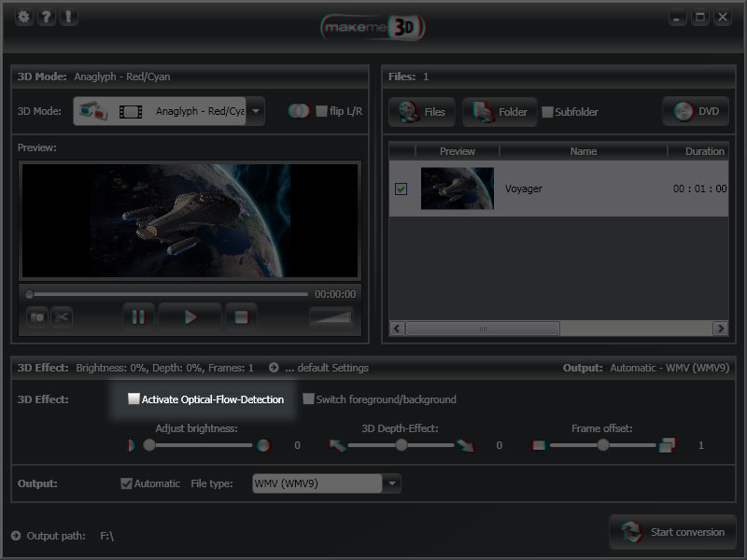The width and height of the screenshot is (747, 560).
Task: Adjust the volume wedge control
Action: point(331,317)
